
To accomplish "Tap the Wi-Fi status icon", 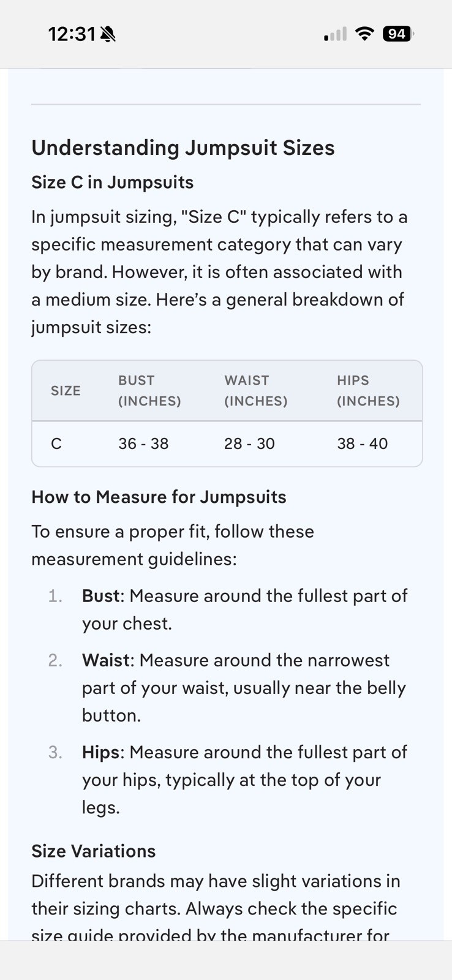I will tap(364, 34).
